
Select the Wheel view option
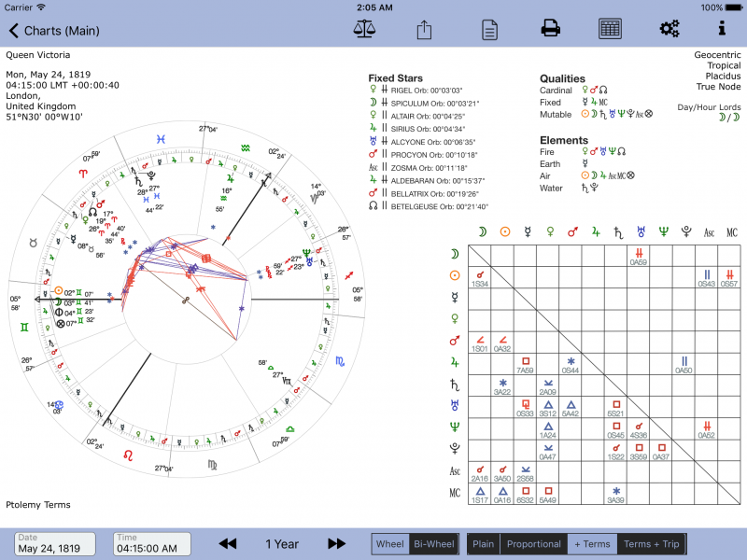[x=389, y=544]
